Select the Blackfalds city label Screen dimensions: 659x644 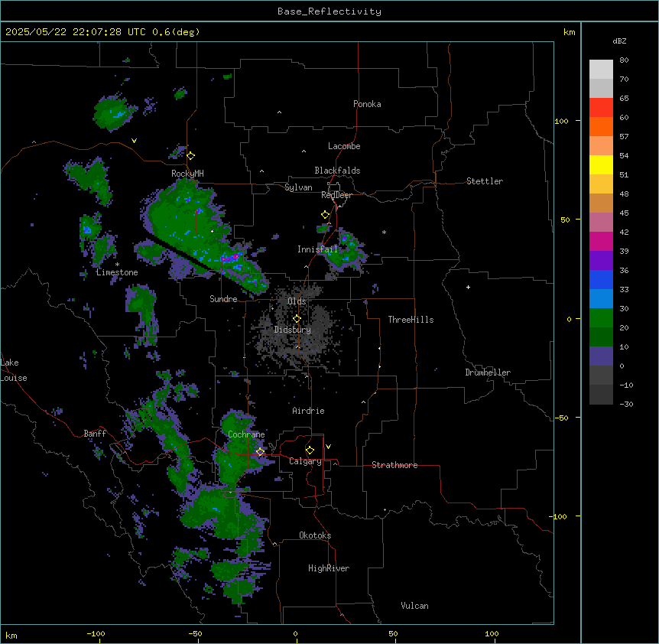[x=337, y=171]
